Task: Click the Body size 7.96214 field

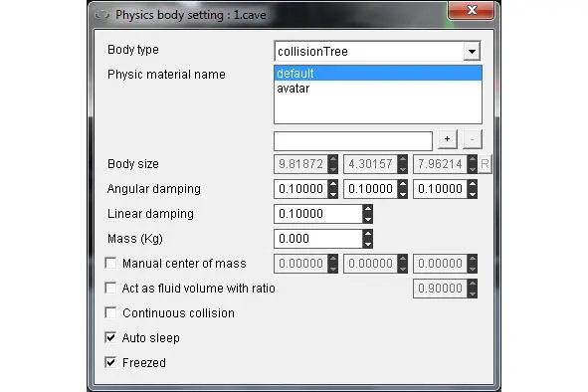Action: [x=440, y=164]
